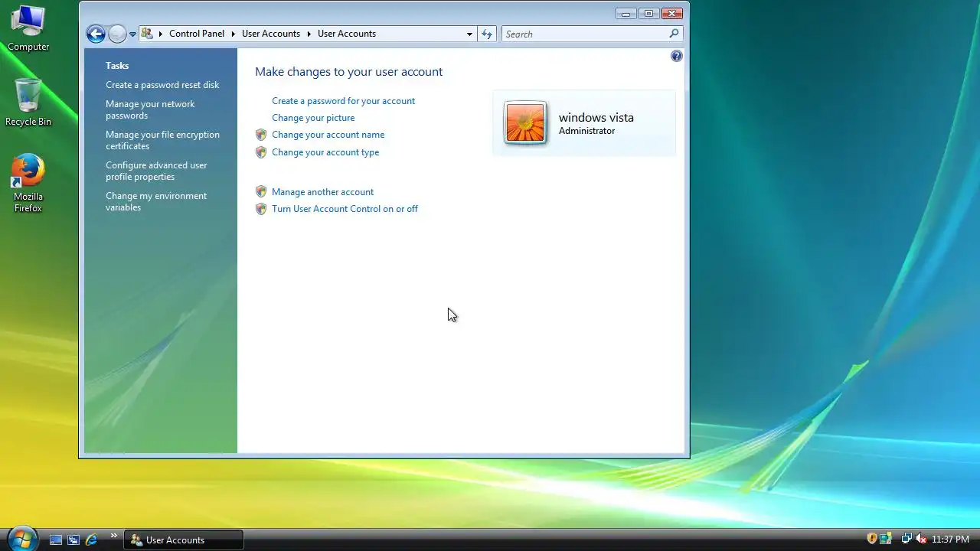
Task: Click the green and blue tray icon
Action: (x=886, y=539)
